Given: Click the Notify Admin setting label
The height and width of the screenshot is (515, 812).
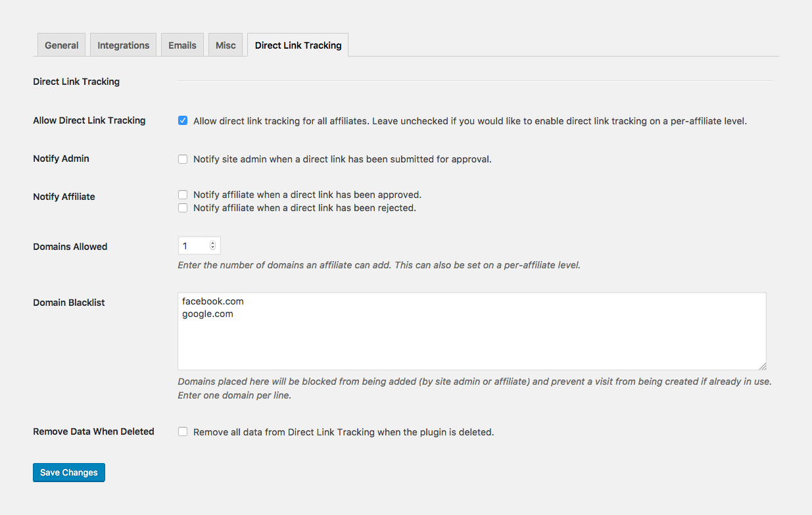Looking at the screenshot, I should [x=60, y=159].
